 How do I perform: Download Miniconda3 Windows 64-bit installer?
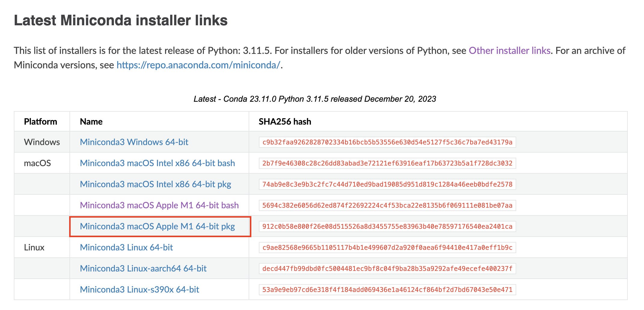click(134, 142)
